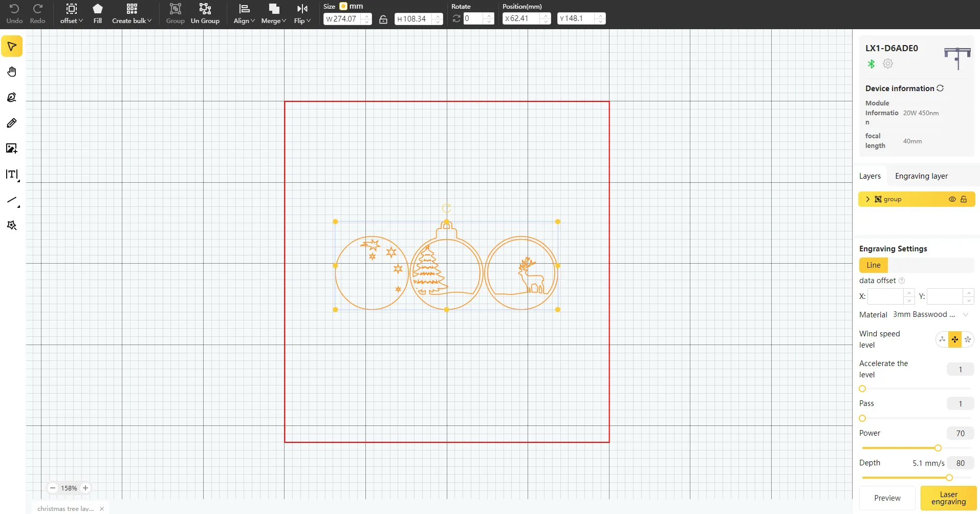Expand the group layer chevron
The height and width of the screenshot is (514, 980).
[867, 199]
